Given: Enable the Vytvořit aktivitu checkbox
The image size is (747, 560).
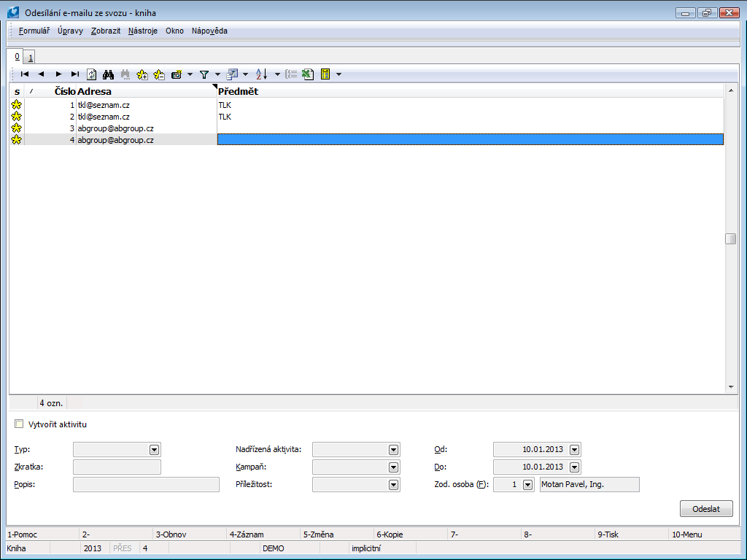Looking at the screenshot, I should [18, 424].
